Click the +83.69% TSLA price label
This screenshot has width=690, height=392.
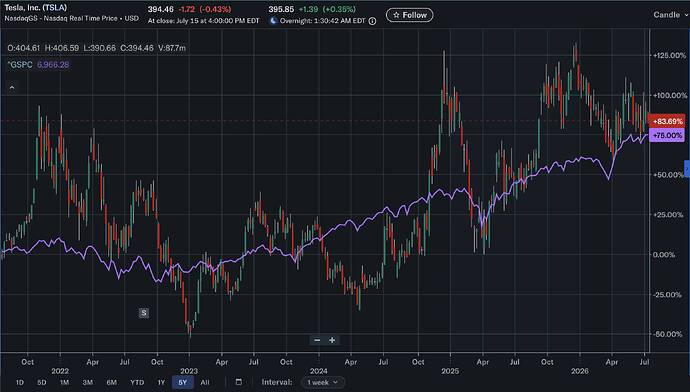667,121
